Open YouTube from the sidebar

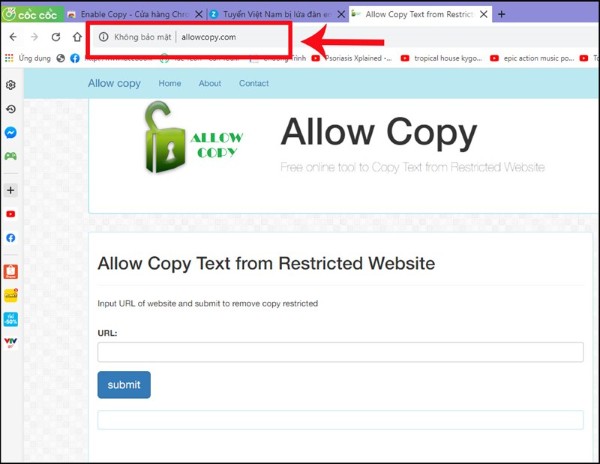click(x=11, y=214)
